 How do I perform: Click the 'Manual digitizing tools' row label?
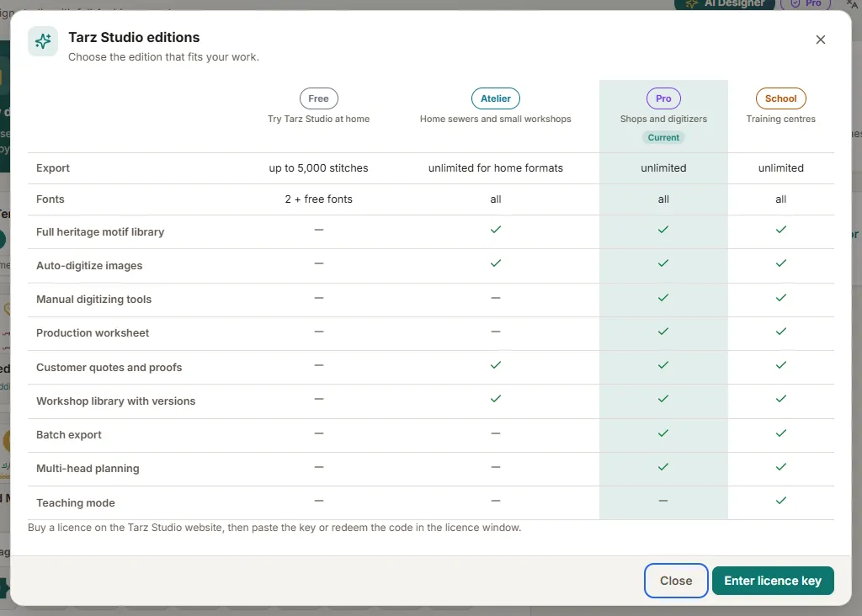tap(93, 300)
